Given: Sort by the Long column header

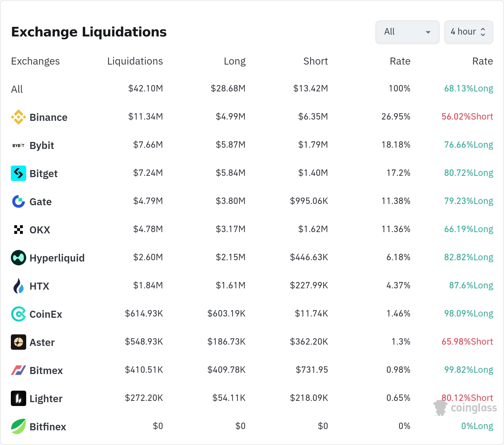Looking at the screenshot, I should pos(234,61).
